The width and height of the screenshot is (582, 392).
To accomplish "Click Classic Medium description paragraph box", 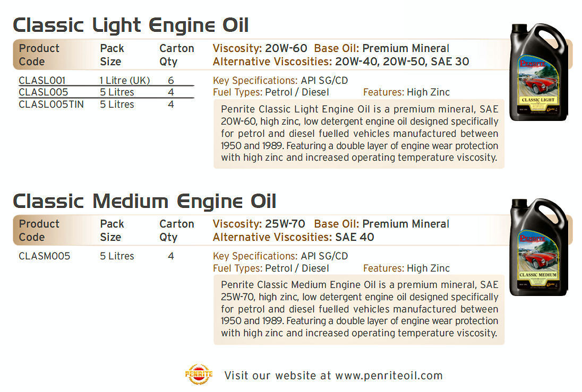I will point(359,309).
